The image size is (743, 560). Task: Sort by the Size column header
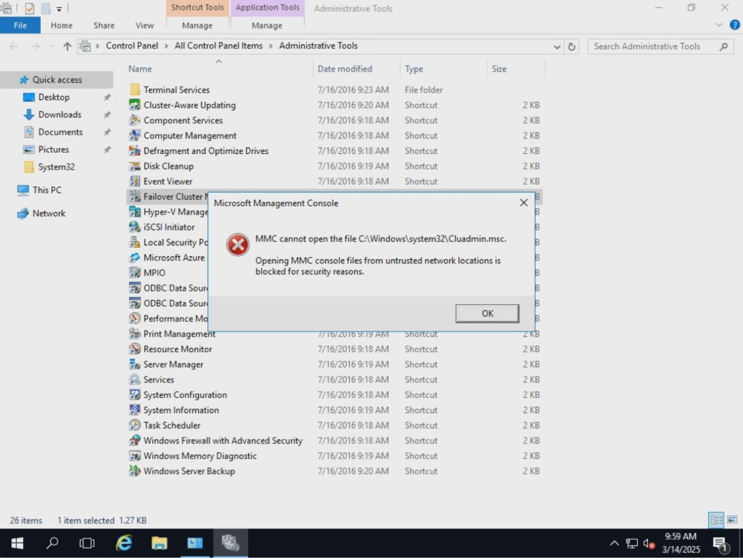coord(499,69)
